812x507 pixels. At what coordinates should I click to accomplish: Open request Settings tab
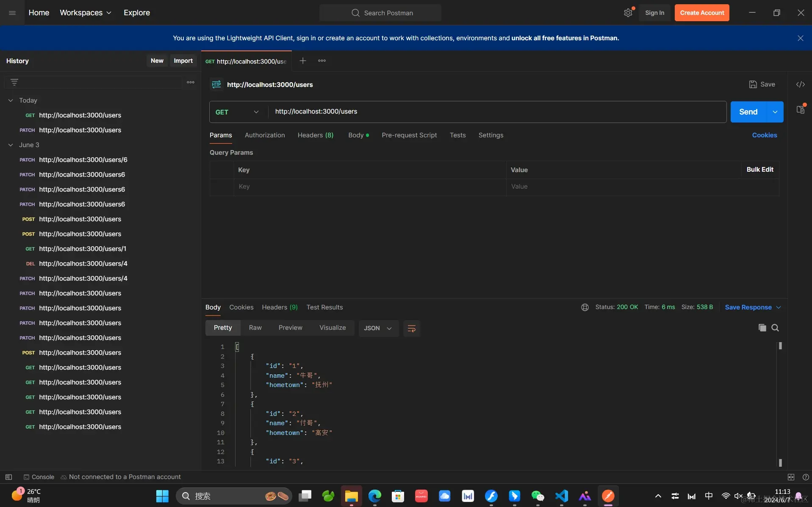pyautogui.click(x=491, y=135)
